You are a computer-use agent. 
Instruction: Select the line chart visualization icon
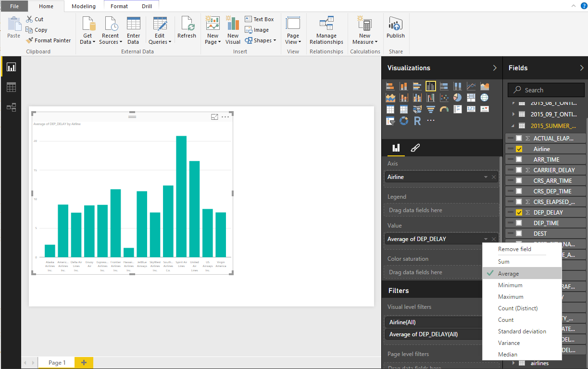point(471,86)
